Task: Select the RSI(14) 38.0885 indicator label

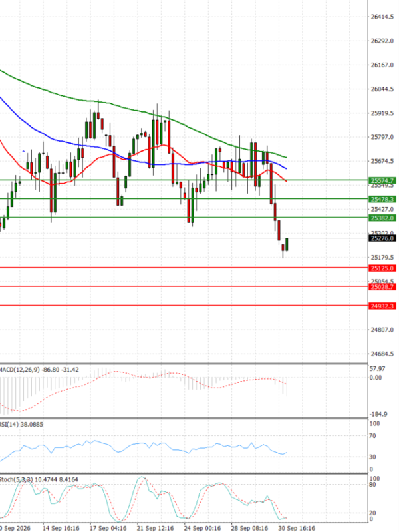Action: point(21,424)
